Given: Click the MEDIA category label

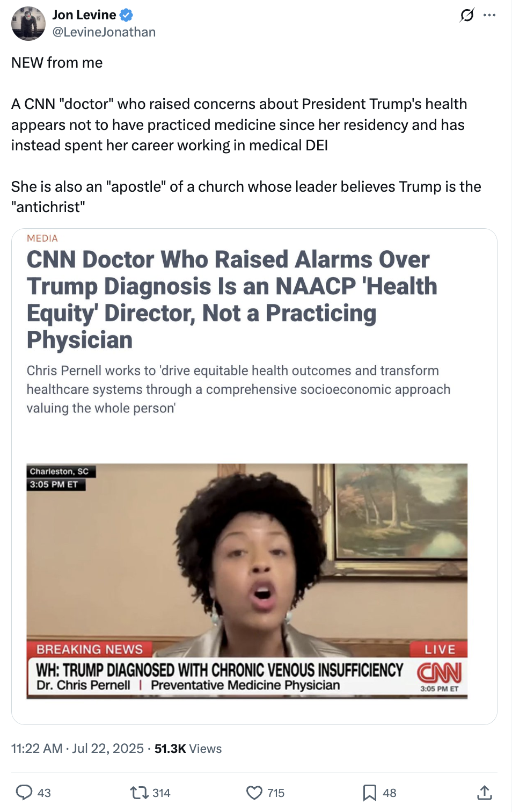Looking at the screenshot, I should 42,238.
